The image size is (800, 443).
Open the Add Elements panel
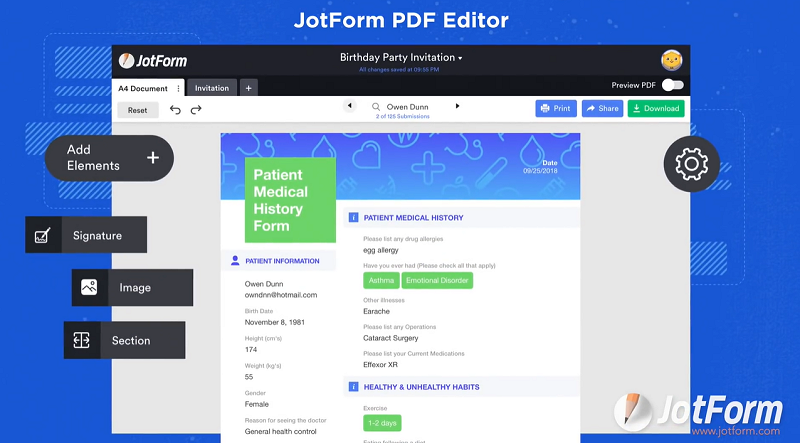[x=109, y=158]
